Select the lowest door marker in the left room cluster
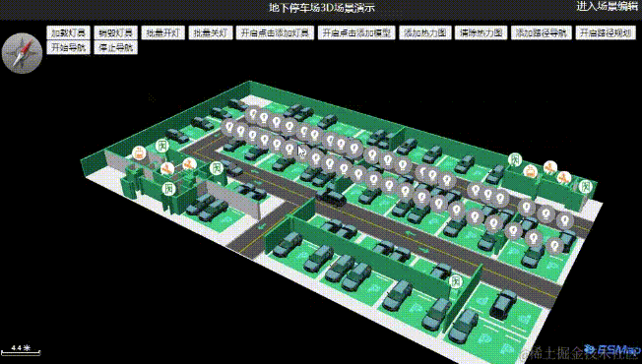642x364 pixels. point(168,189)
